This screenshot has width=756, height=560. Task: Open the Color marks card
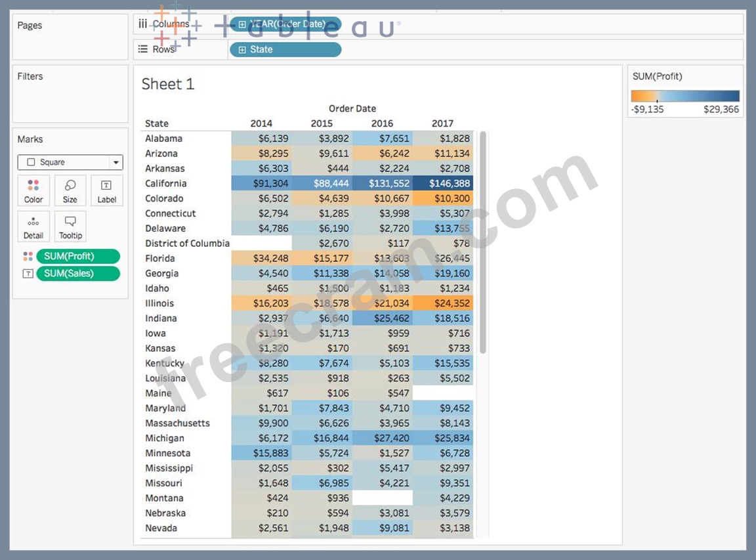33,190
